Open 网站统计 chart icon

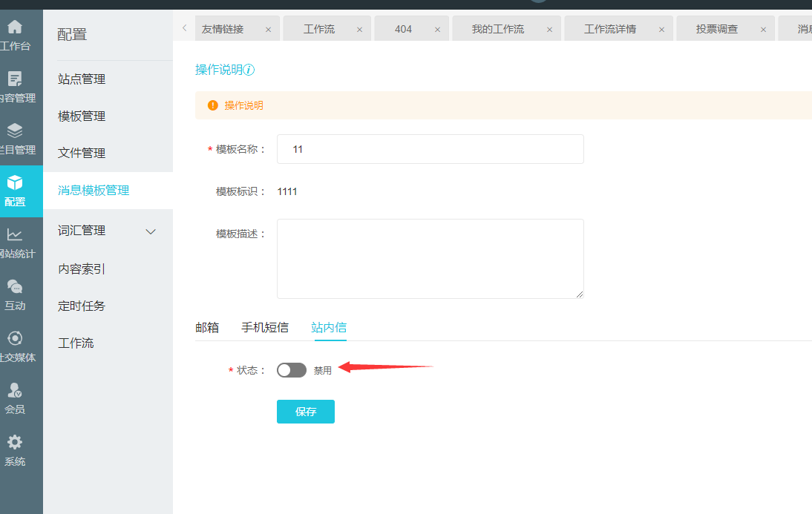[15, 234]
